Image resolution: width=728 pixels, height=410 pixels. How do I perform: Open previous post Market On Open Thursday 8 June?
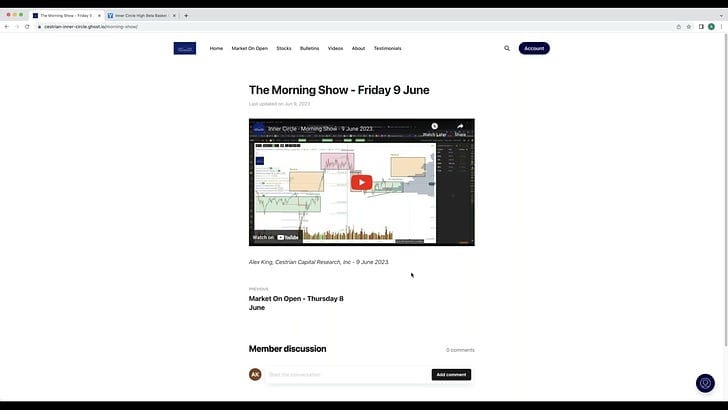point(296,303)
